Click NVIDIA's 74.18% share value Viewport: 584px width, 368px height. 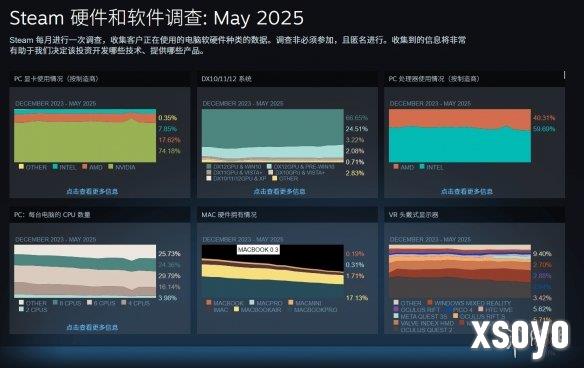tap(169, 151)
